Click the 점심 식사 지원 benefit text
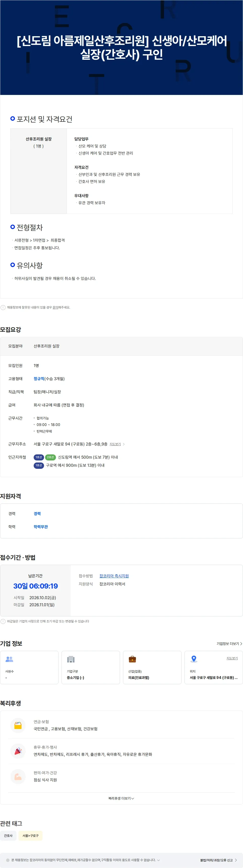The width and height of the screenshot is (243, 868). click(45, 780)
